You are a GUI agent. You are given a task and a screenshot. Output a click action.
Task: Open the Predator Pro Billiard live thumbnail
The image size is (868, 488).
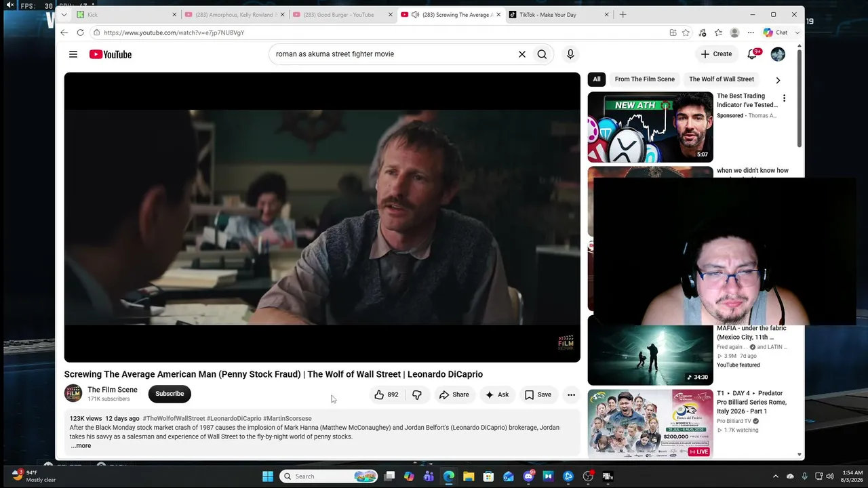(650, 424)
